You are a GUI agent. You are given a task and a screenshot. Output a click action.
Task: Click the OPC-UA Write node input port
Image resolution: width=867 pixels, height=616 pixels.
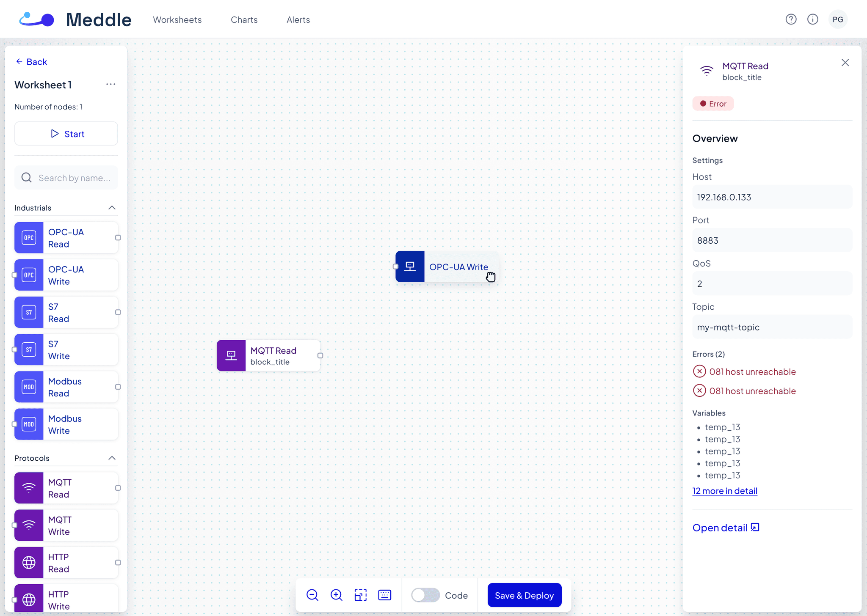(395, 267)
